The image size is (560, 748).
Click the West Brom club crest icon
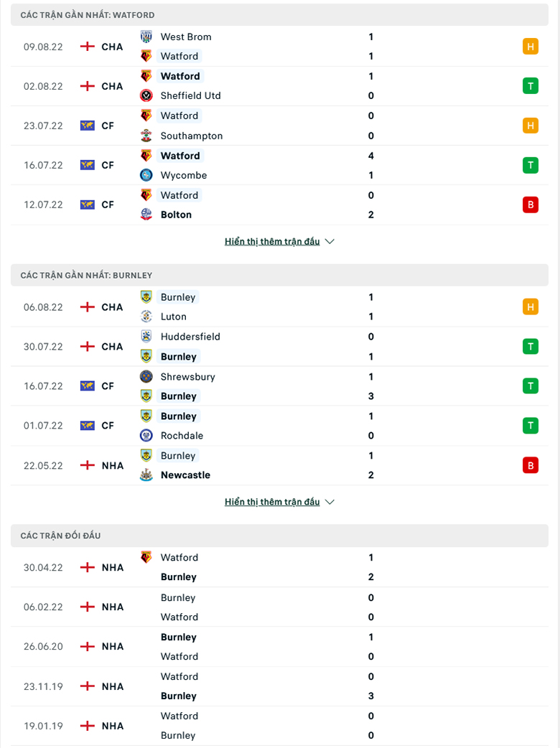[146, 37]
